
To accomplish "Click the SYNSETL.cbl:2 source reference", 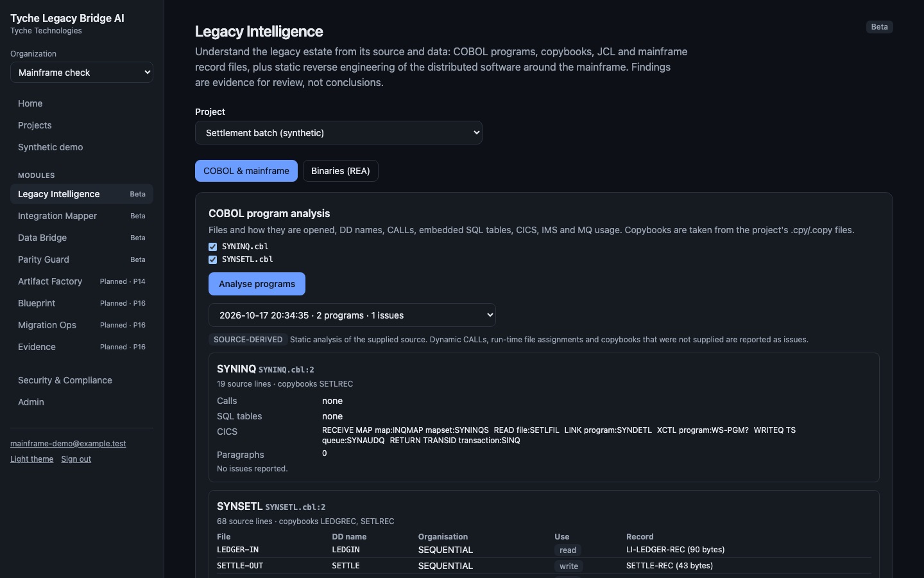I will (x=295, y=507).
